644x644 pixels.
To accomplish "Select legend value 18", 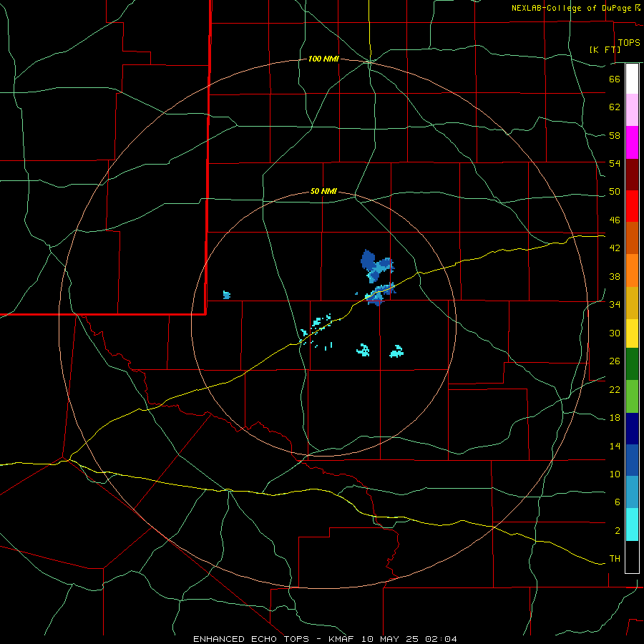I will (x=615, y=418).
